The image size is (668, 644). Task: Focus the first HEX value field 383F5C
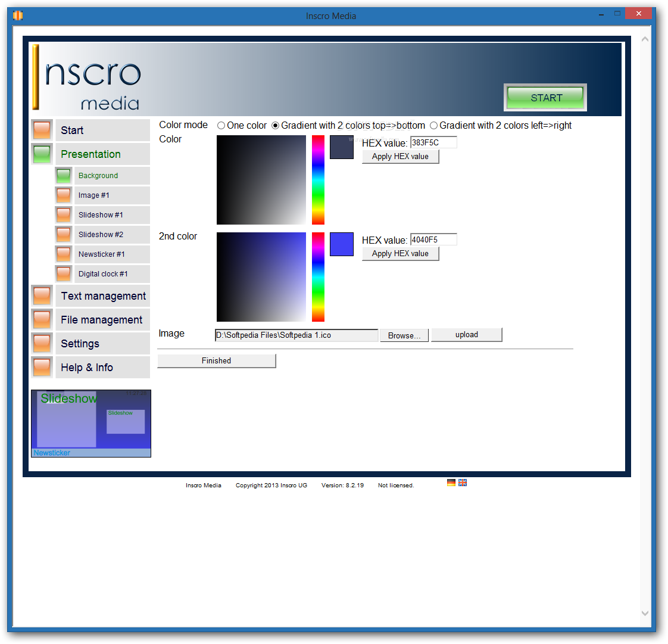(433, 142)
